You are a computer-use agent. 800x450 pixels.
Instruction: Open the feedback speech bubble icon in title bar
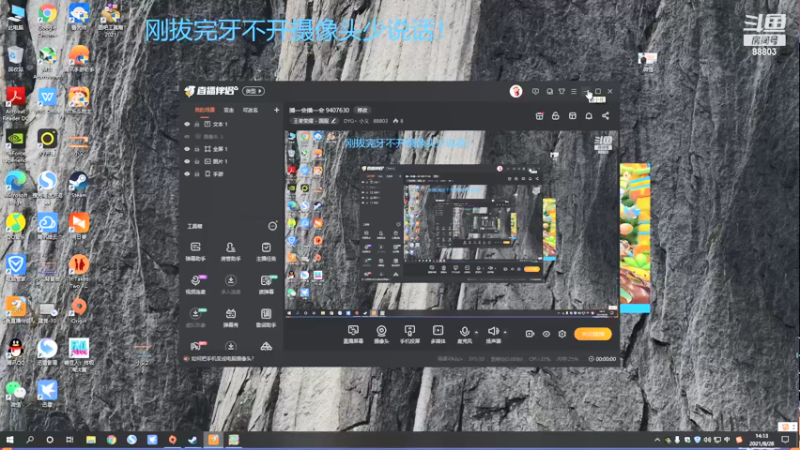pos(535,91)
